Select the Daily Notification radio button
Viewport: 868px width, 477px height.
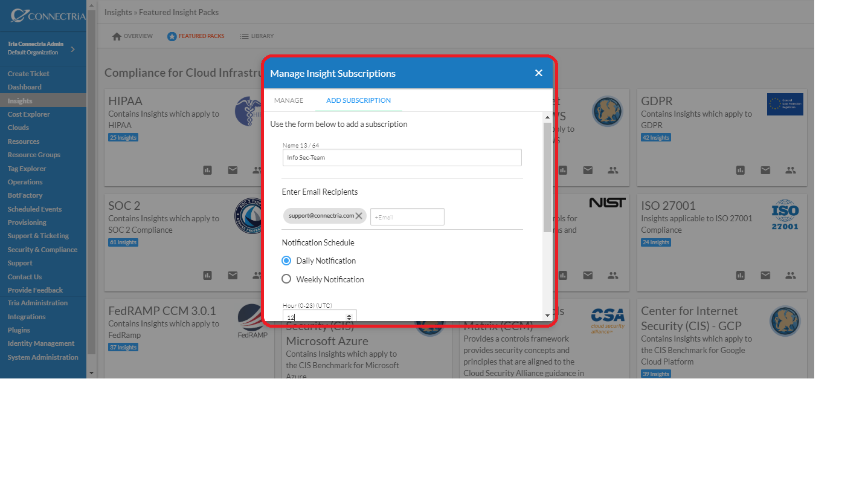pos(287,261)
